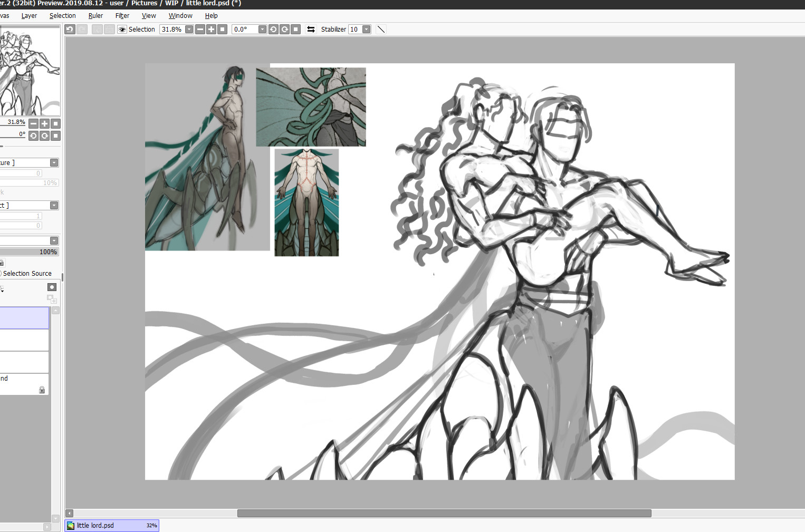The width and height of the screenshot is (805, 532).
Task: Open the Window menu
Action: [180, 16]
